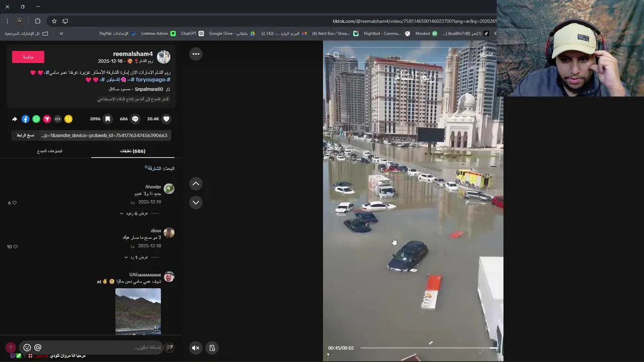
Task: Open the Nightbot bookmark
Action: pos(386,34)
